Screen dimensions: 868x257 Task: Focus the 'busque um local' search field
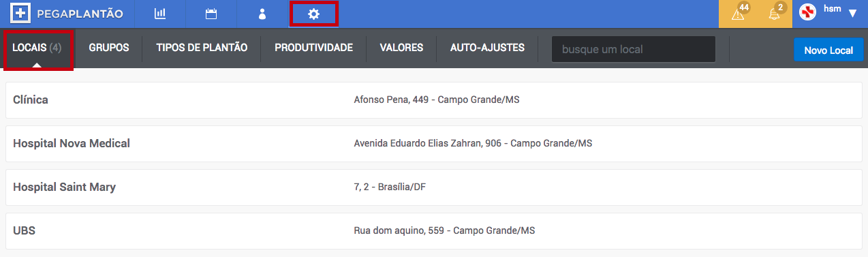(634, 49)
